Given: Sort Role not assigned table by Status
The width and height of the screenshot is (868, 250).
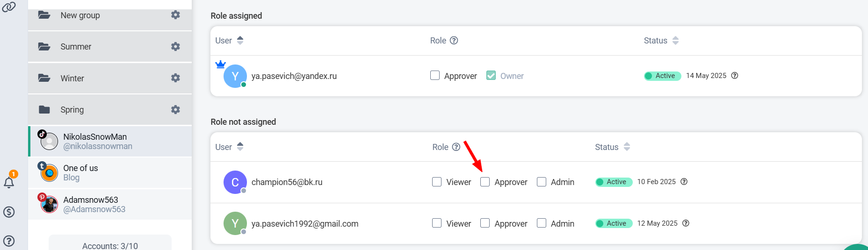Looking at the screenshot, I should click(627, 147).
